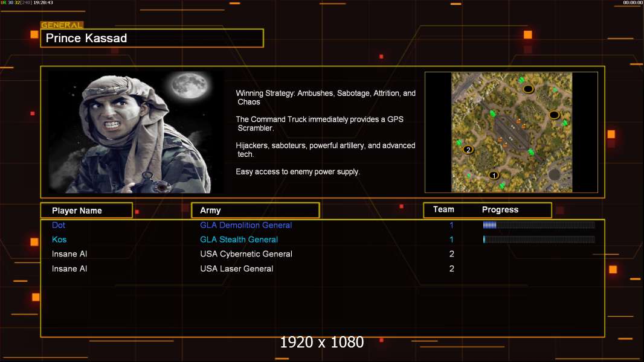
Task: Click green supply icon beside start position 2
Action: [x=459, y=142]
